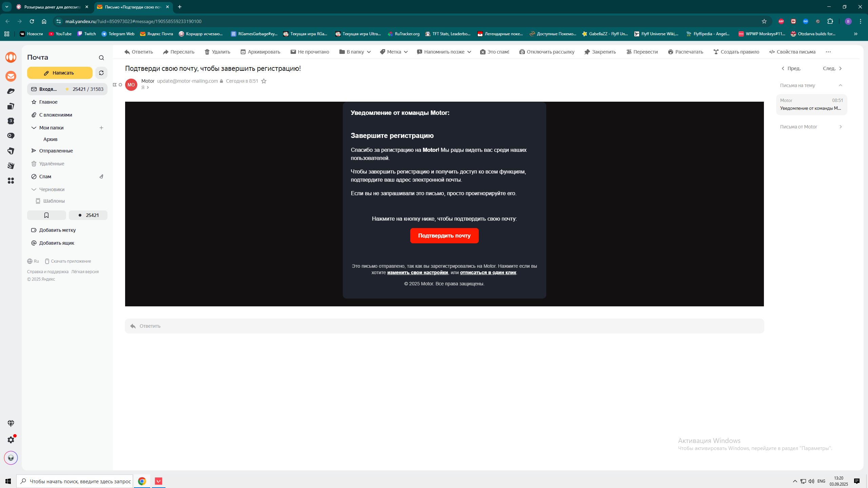Mark the message as spam via Это спам!
Image resolution: width=868 pixels, height=488 pixels.
(x=494, y=52)
